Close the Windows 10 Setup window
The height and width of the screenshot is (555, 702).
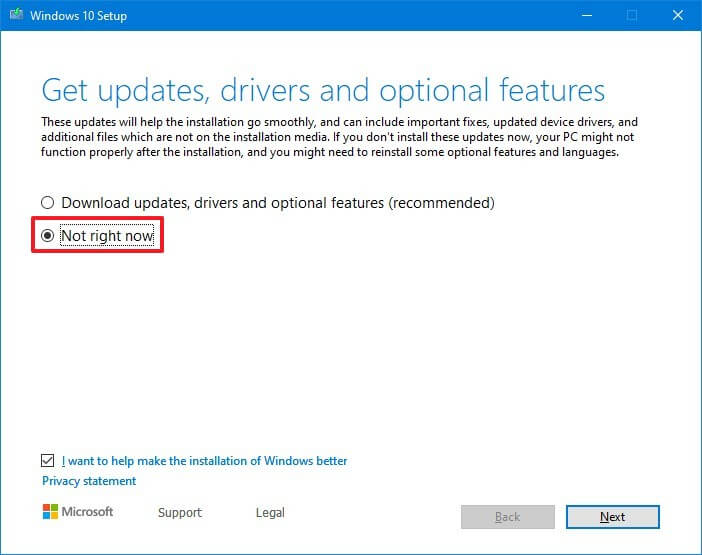(x=677, y=15)
